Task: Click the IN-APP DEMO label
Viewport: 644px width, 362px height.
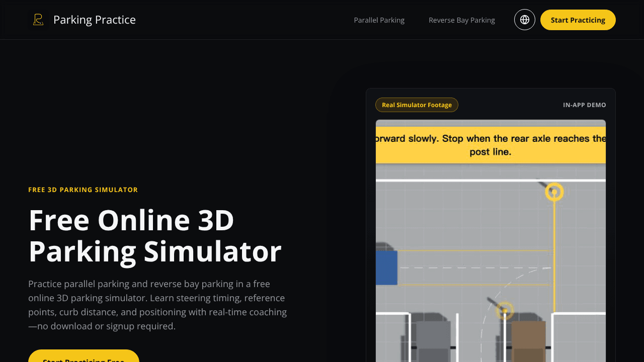Action: click(585, 105)
